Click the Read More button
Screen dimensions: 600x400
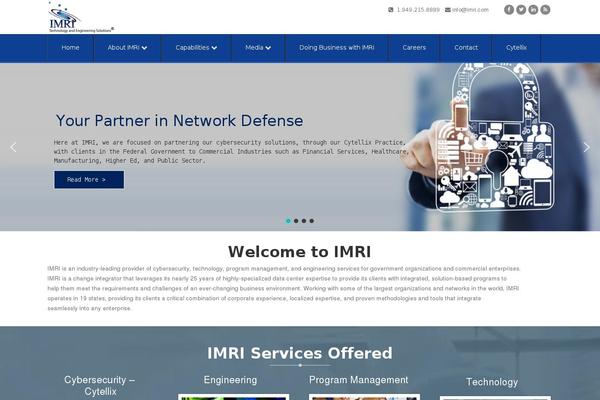[x=89, y=180]
